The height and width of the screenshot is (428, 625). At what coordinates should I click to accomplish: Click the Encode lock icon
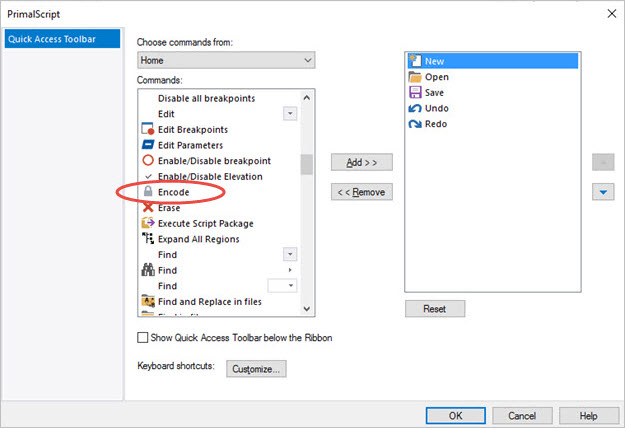[x=148, y=191]
